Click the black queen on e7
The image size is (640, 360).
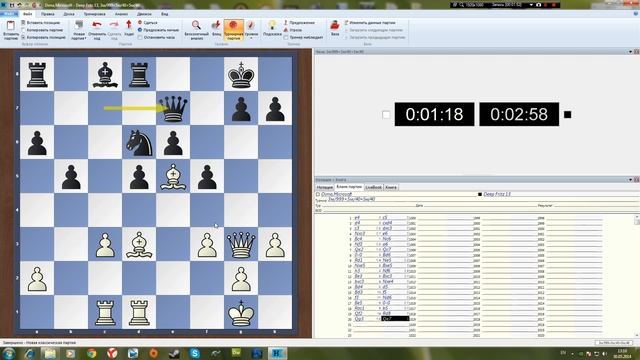click(173, 108)
